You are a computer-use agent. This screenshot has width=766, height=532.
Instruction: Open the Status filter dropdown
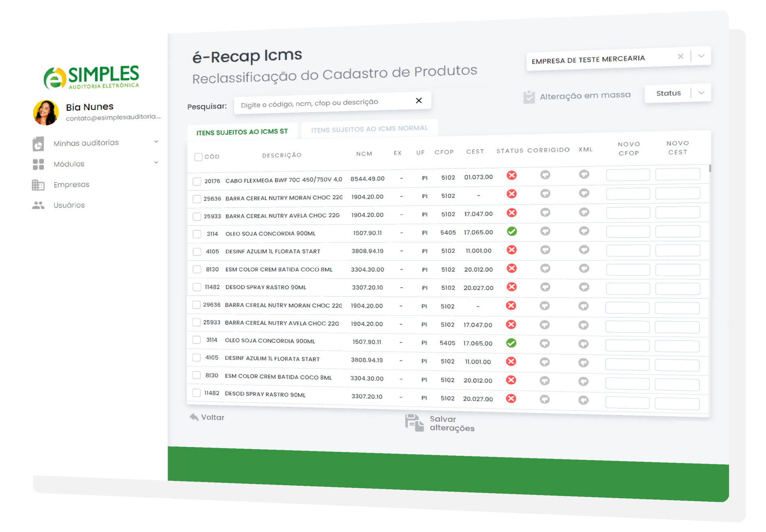tap(678, 93)
